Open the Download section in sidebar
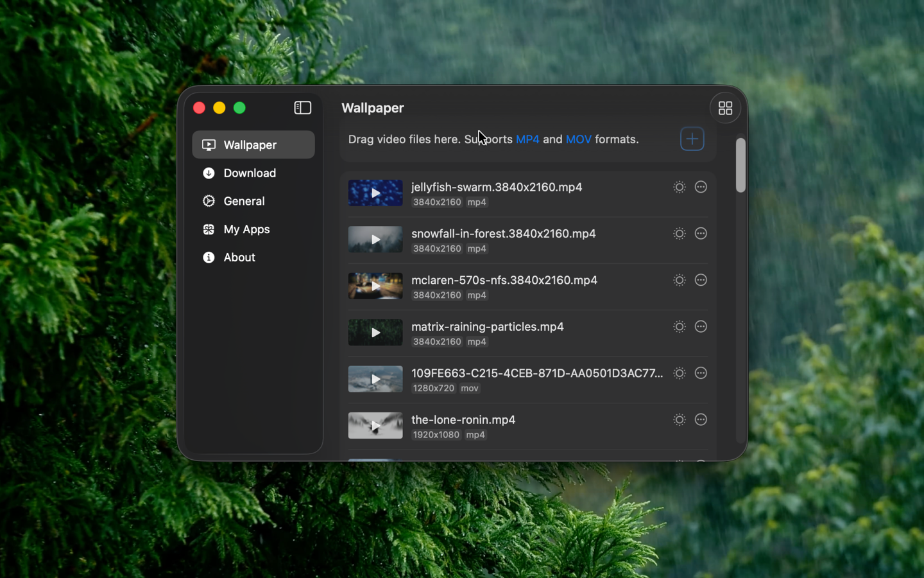The image size is (924, 578). point(249,173)
